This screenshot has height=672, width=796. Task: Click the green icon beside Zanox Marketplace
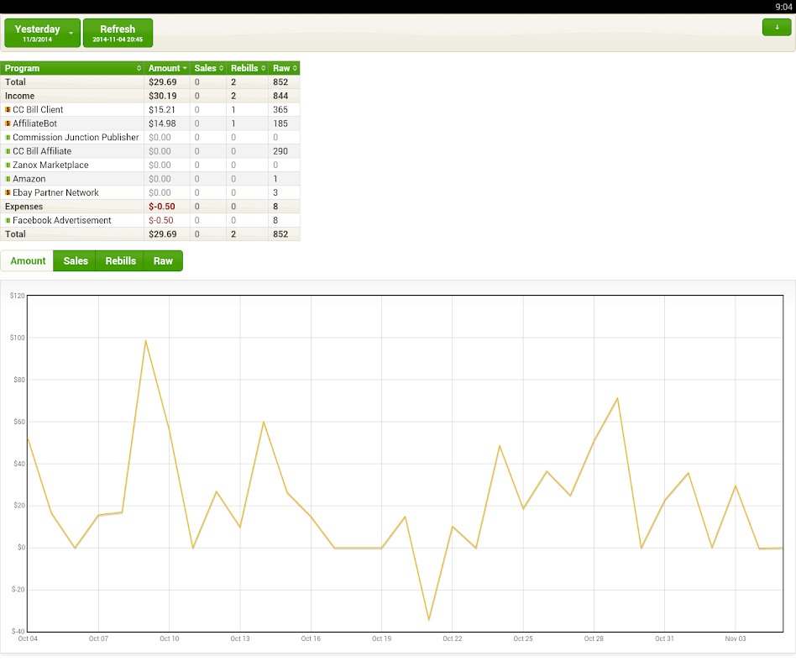[x=8, y=165]
